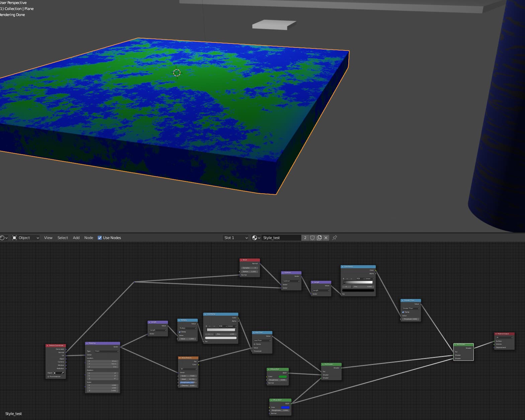Click the material browse sphere icon

256,238
